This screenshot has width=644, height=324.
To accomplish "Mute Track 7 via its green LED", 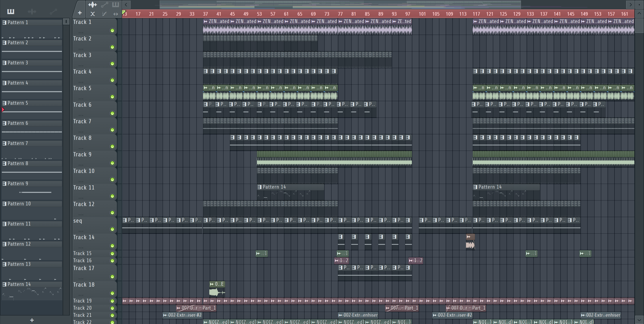I will tap(112, 130).
